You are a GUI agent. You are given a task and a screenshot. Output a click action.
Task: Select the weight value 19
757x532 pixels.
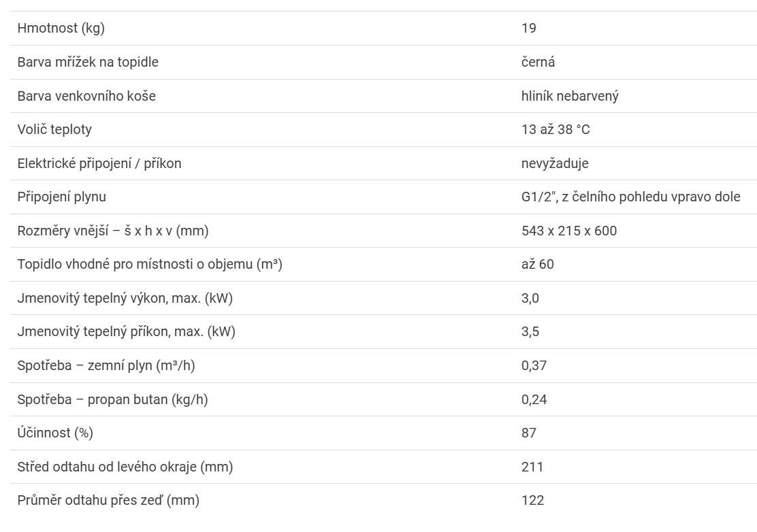coord(529,29)
